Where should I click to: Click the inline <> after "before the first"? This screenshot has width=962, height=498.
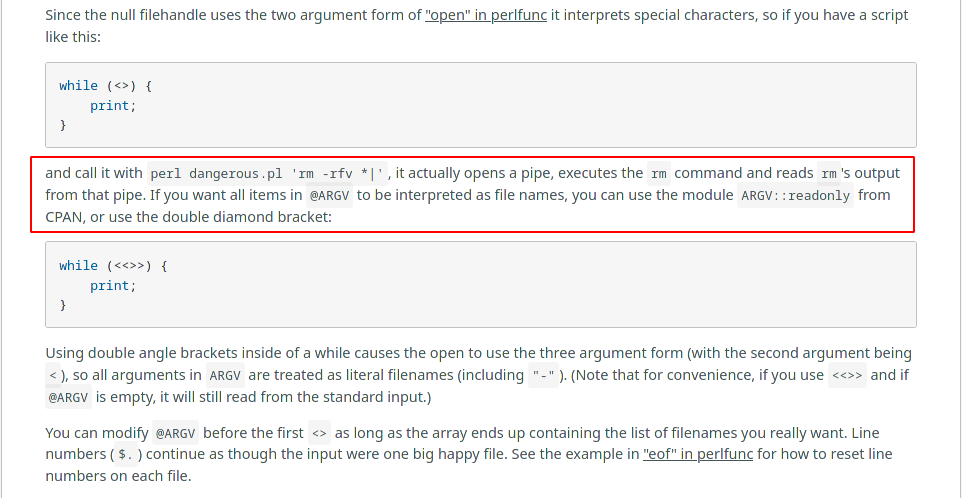pyautogui.click(x=319, y=434)
